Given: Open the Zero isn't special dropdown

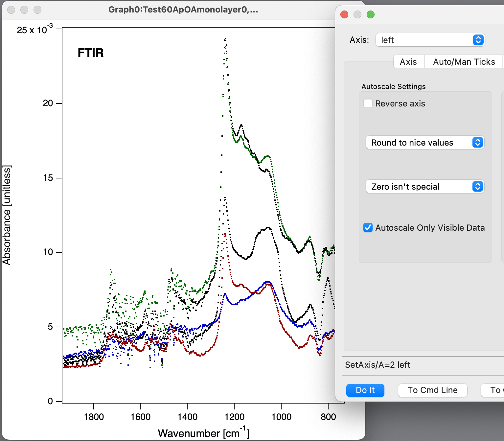Looking at the screenshot, I should (x=425, y=187).
